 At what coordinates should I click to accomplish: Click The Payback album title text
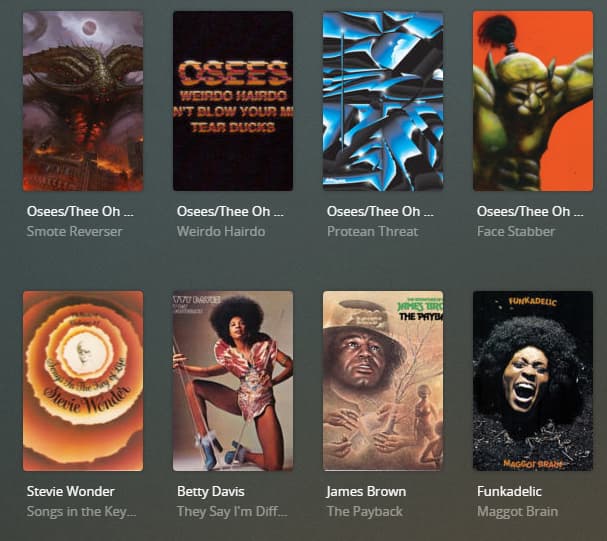(365, 512)
